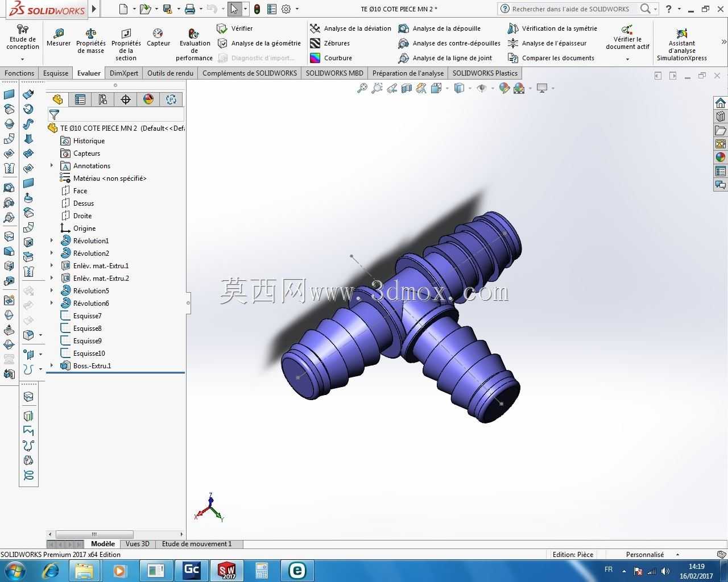Run Vérification de la symétrie
Viewport: 728px width, 582px height.
tap(552, 28)
